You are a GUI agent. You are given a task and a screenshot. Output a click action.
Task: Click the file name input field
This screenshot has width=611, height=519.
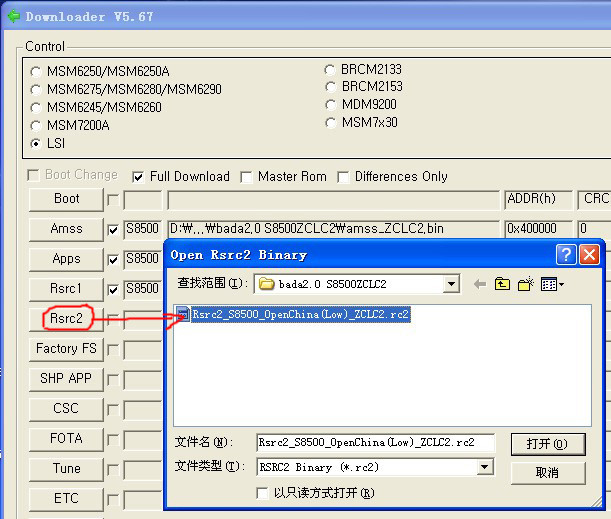pyautogui.click(x=376, y=443)
